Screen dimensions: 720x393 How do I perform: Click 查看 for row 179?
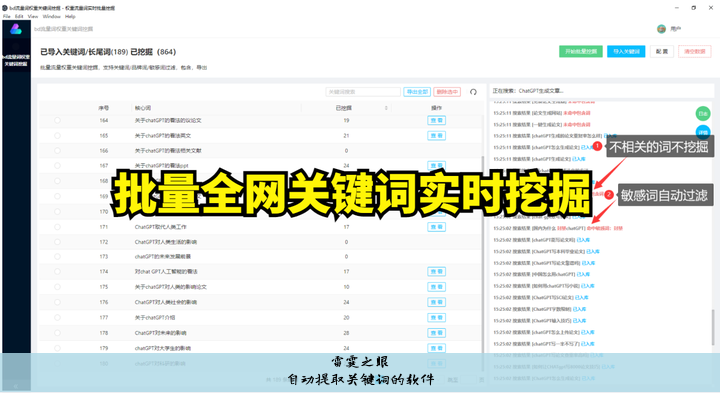tap(436, 348)
